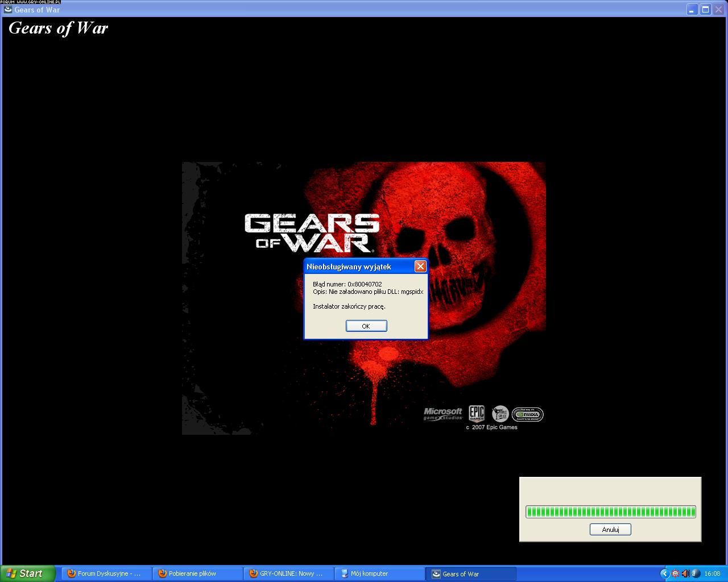Click the installer icon in title bar
Viewport: 728px width, 582px height.
[x=7, y=9]
